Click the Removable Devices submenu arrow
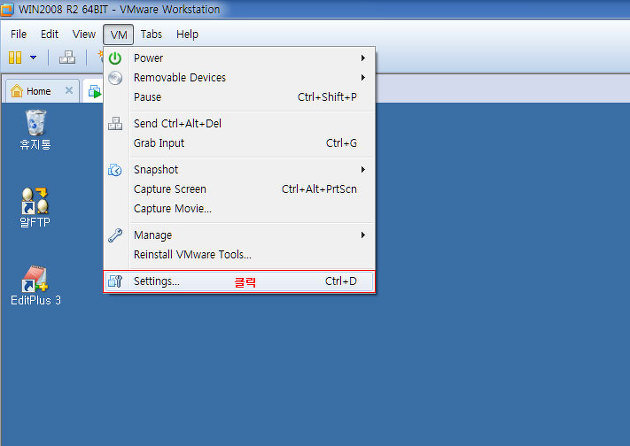 click(363, 78)
